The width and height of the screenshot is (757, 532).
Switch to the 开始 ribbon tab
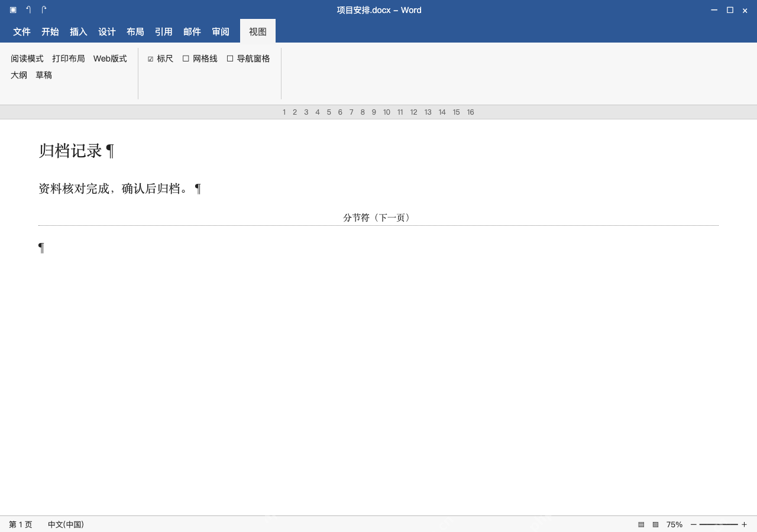tap(50, 32)
